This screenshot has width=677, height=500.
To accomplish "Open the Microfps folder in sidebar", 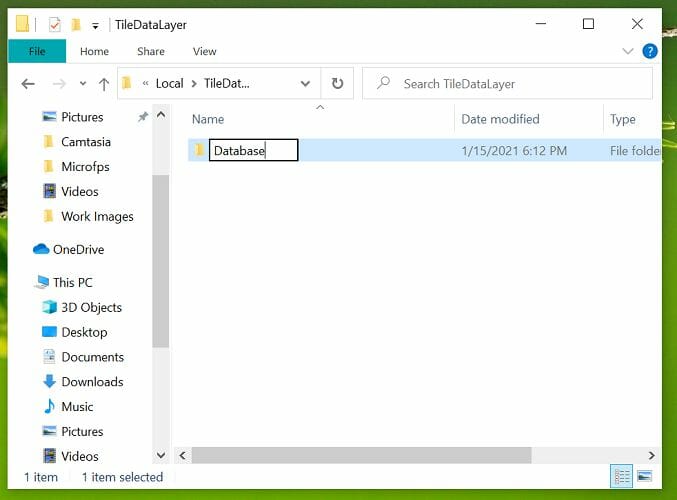I will click(x=85, y=167).
